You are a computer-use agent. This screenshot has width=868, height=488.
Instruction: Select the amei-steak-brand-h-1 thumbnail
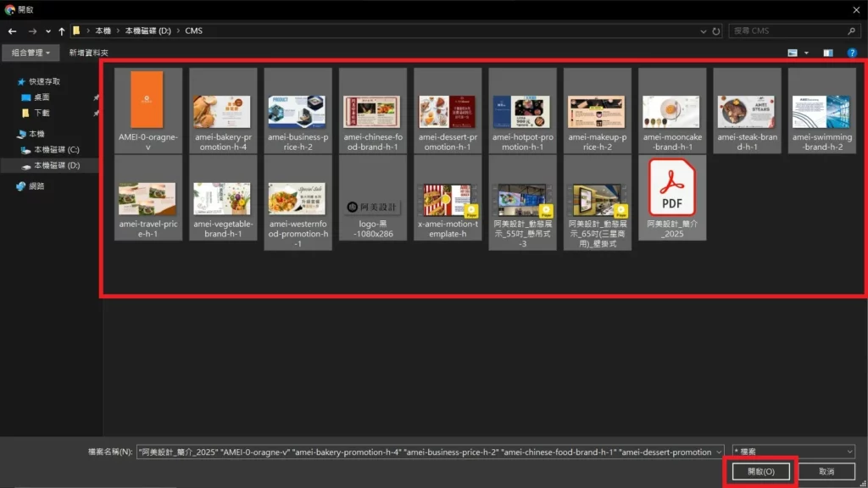(747, 112)
